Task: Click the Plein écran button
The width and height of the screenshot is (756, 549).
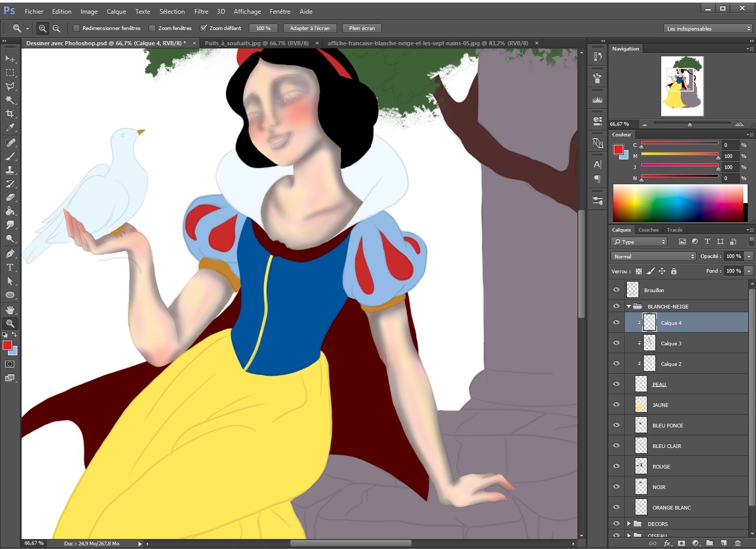Action: point(361,28)
